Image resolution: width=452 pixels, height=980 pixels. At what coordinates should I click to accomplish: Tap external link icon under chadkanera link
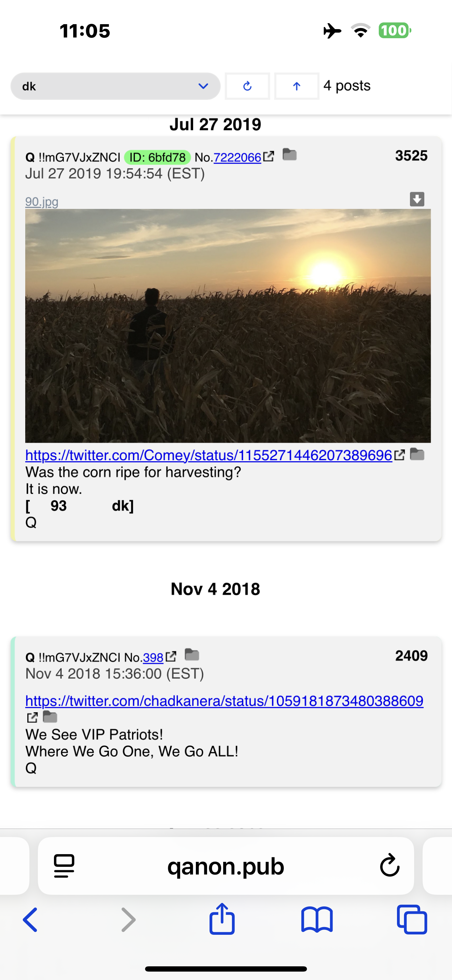pos(32,717)
